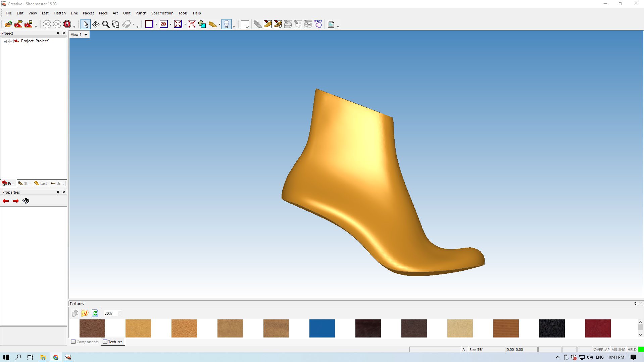644x362 pixels.
Task: Toggle the Project 'Project' checkbox
Action: 11,41
